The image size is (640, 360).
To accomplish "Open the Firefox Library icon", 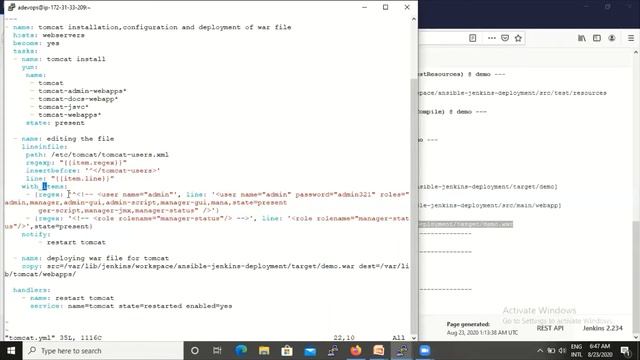I will [x=582, y=38].
